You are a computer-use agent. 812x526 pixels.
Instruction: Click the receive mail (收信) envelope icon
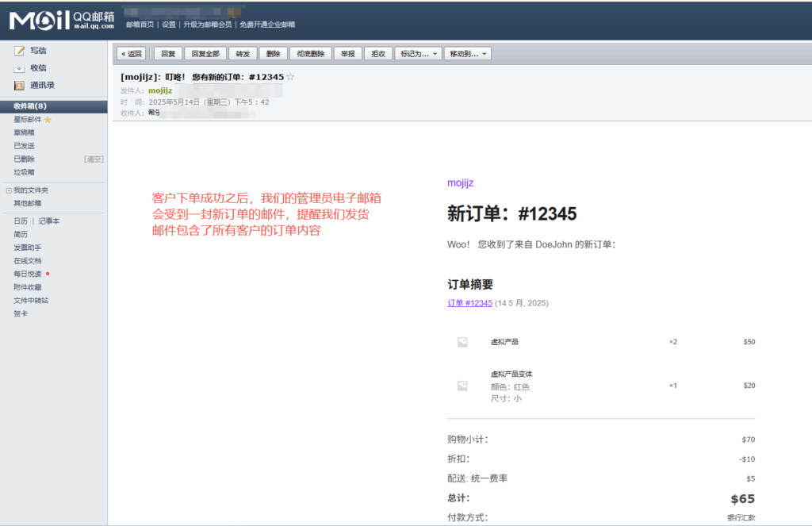point(20,68)
